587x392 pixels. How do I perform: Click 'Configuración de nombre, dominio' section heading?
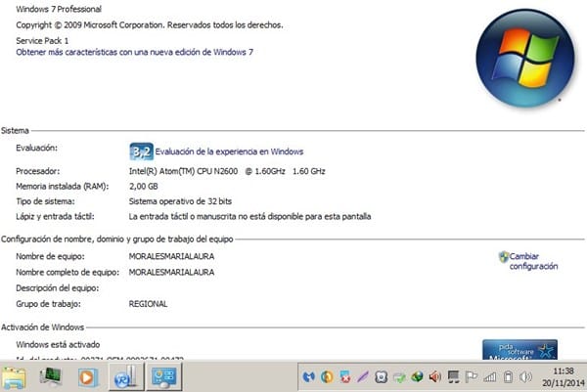[x=117, y=240]
